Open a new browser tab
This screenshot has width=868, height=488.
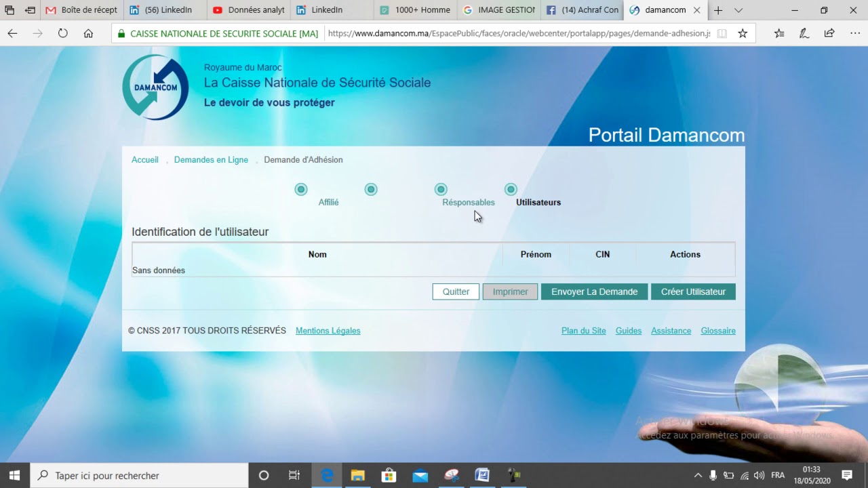(718, 10)
